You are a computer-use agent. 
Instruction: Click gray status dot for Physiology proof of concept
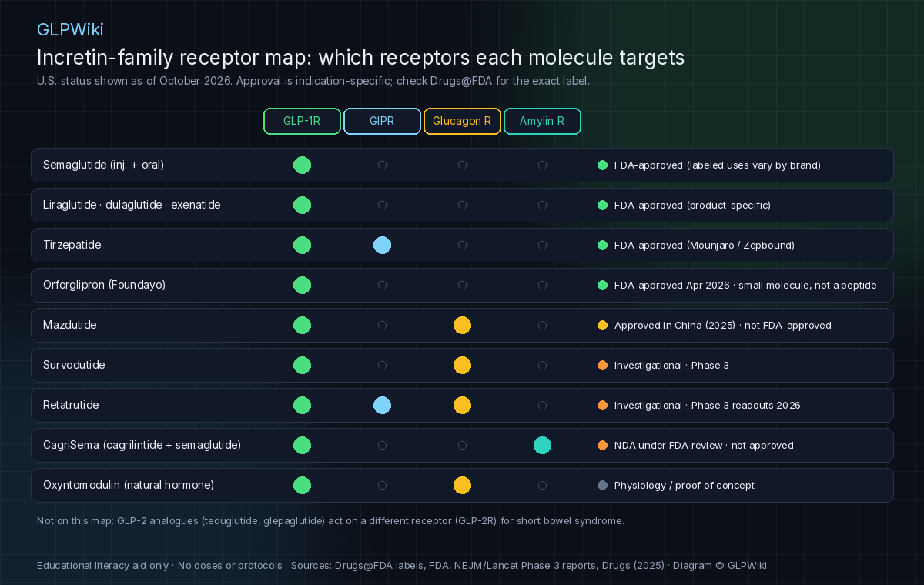point(602,485)
